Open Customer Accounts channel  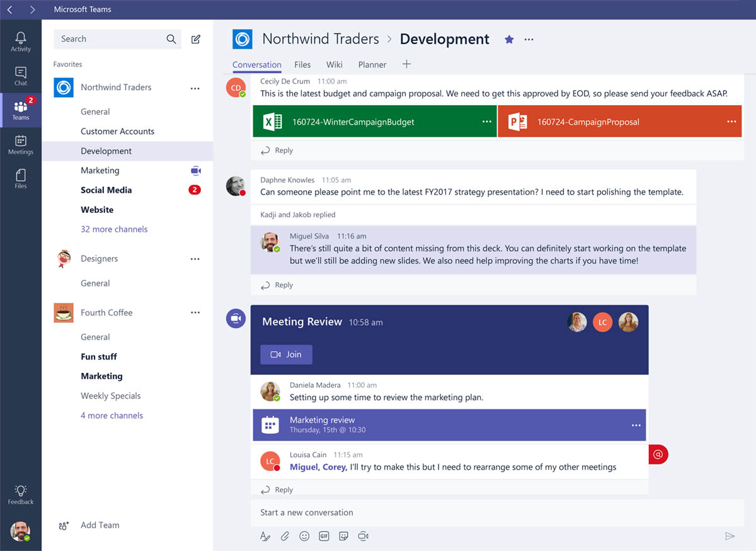point(117,131)
